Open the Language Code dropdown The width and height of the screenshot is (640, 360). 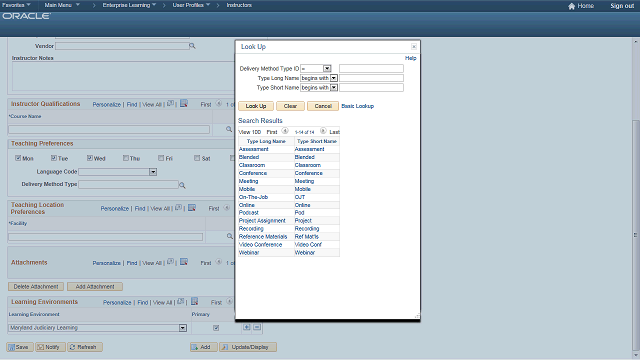[x=153, y=172]
